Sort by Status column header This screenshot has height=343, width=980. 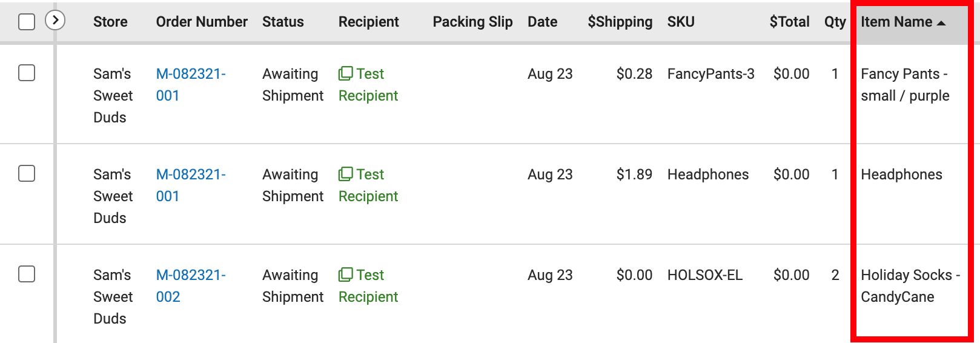[x=283, y=22]
